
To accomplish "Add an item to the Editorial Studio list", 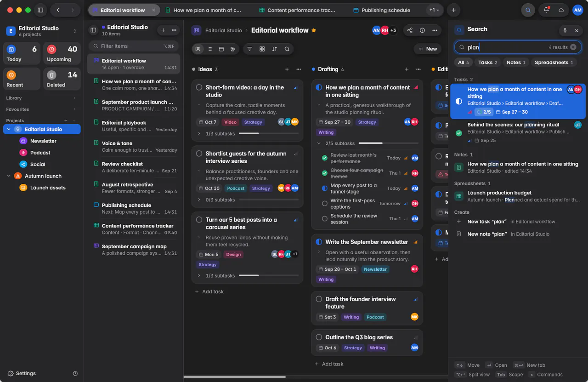I will pos(163,30).
